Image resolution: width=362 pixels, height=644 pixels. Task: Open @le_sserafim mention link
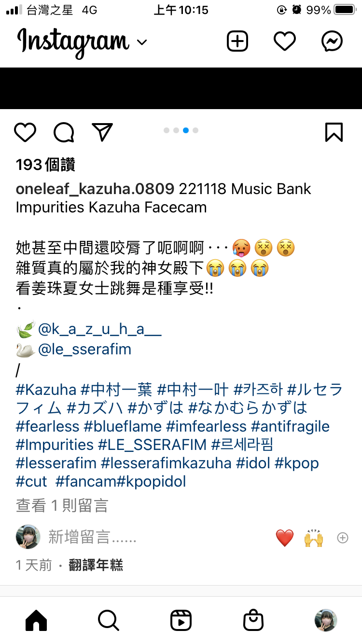tap(84, 349)
